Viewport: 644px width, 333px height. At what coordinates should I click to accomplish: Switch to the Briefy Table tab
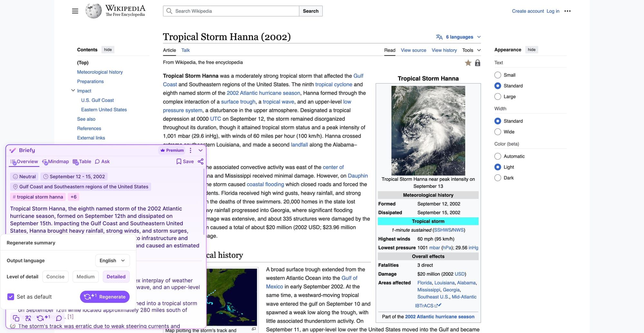click(82, 162)
